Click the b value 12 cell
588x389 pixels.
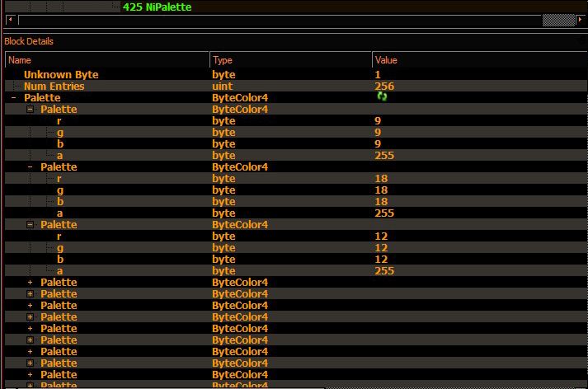point(381,260)
